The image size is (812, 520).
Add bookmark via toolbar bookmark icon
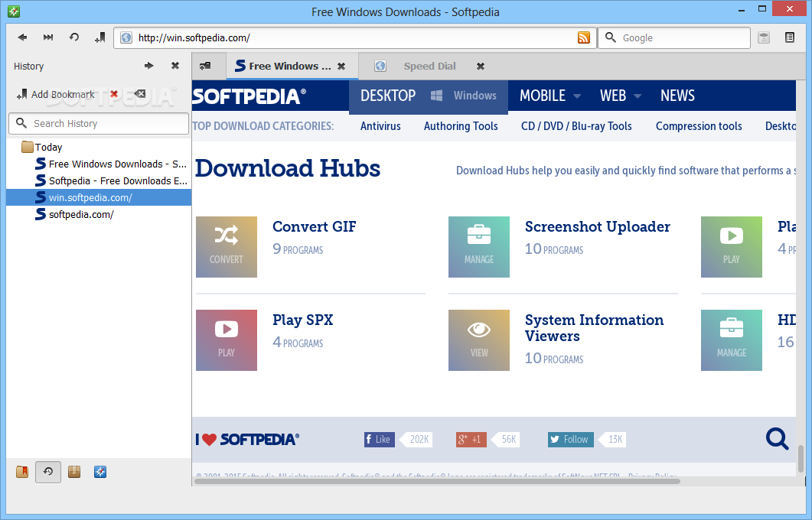pos(100,37)
